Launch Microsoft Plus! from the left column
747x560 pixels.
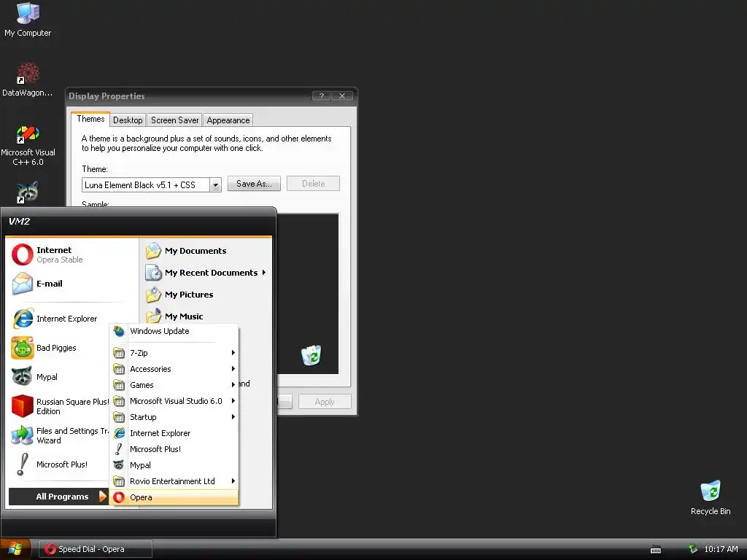click(x=59, y=464)
